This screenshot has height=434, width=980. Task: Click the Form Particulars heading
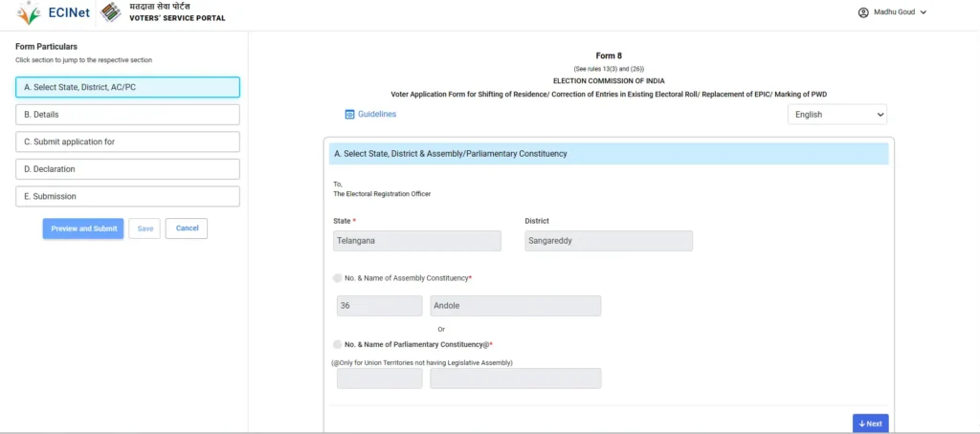coord(46,47)
